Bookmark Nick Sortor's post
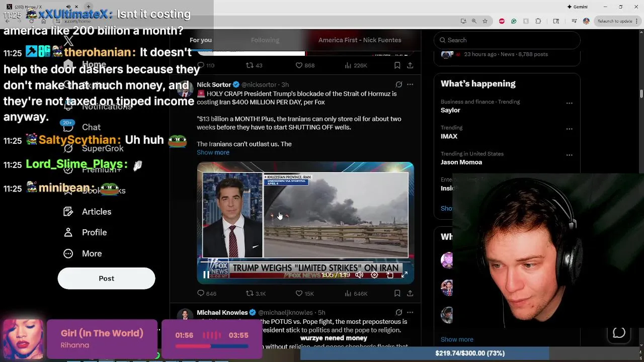644x362 pixels. [397, 293]
